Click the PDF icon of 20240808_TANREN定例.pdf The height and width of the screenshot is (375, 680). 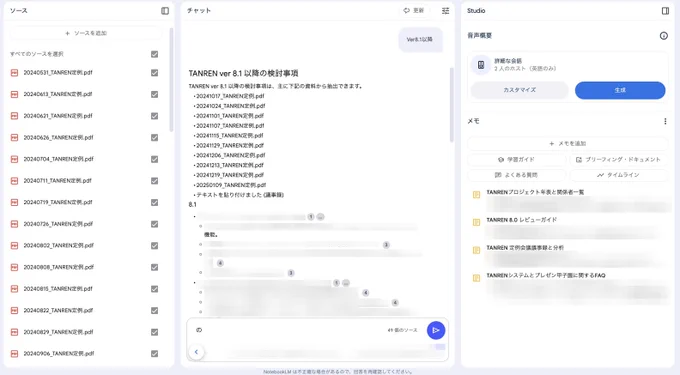[x=14, y=267]
